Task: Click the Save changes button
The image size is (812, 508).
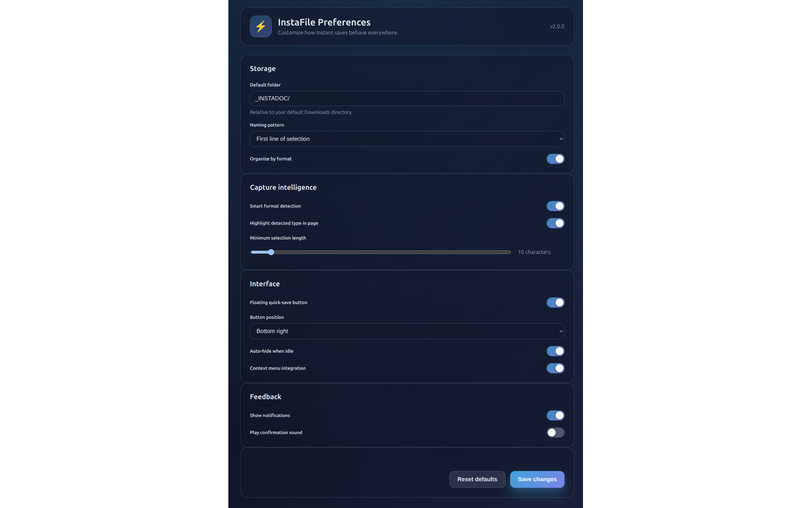Action: coord(537,479)
